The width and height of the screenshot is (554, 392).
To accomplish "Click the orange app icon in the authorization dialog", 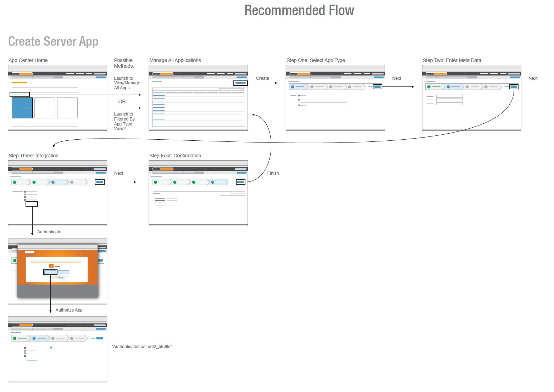I will tap(51, 266).
